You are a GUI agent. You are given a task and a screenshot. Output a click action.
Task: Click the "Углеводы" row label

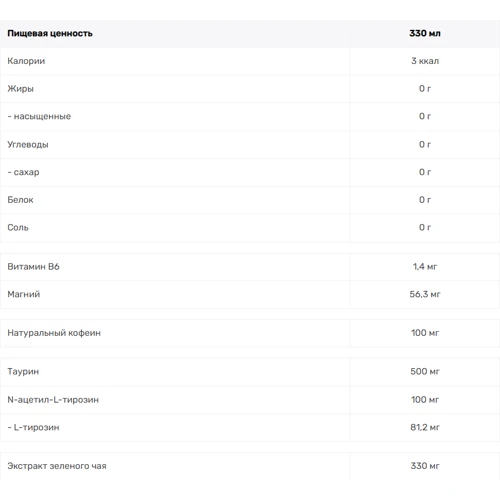[x=28, y=144]
